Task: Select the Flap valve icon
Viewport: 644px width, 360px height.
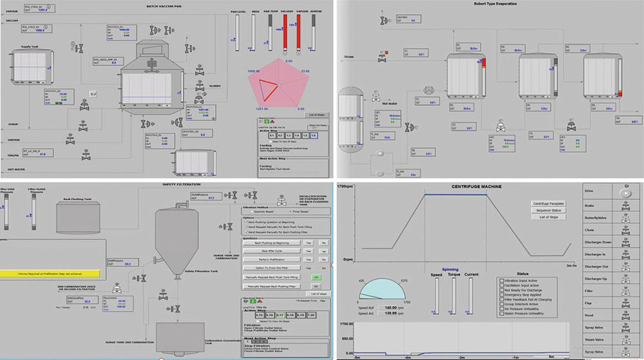Action: pyautogui.click(x=625, y=303)
